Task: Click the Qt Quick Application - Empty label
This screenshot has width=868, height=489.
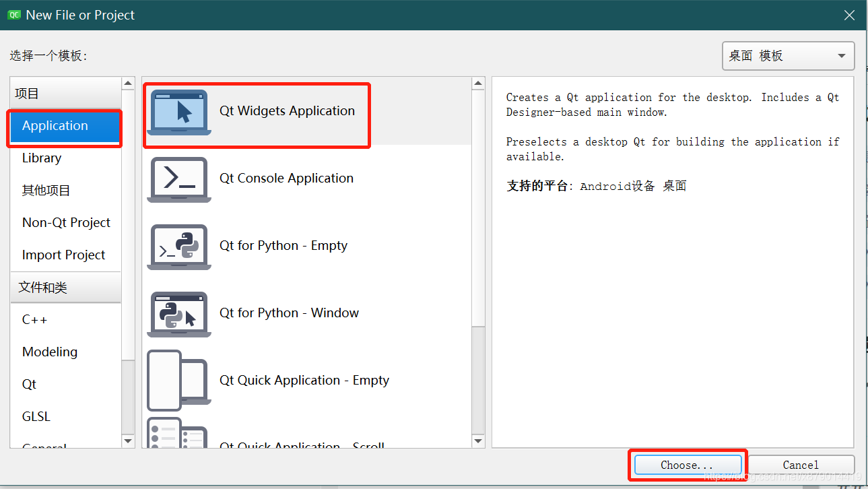Action: coord(304,381)
